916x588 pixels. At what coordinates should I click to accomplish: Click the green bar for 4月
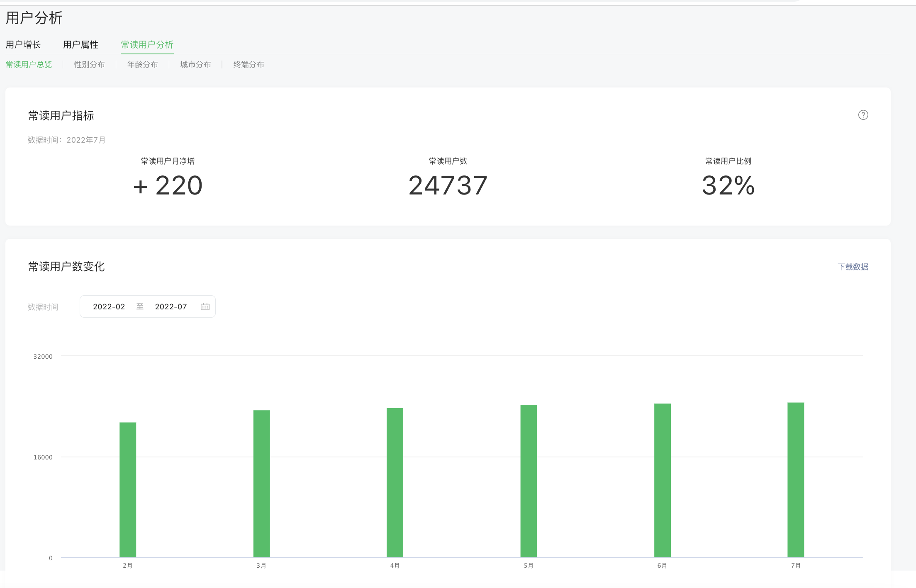[395, 482]
